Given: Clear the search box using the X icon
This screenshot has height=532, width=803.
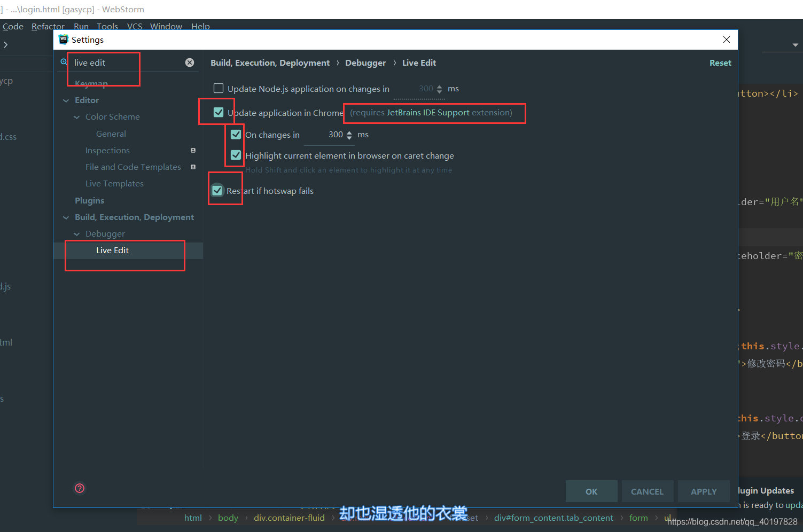Looking at the screenshot, I should tap(190, 62).
